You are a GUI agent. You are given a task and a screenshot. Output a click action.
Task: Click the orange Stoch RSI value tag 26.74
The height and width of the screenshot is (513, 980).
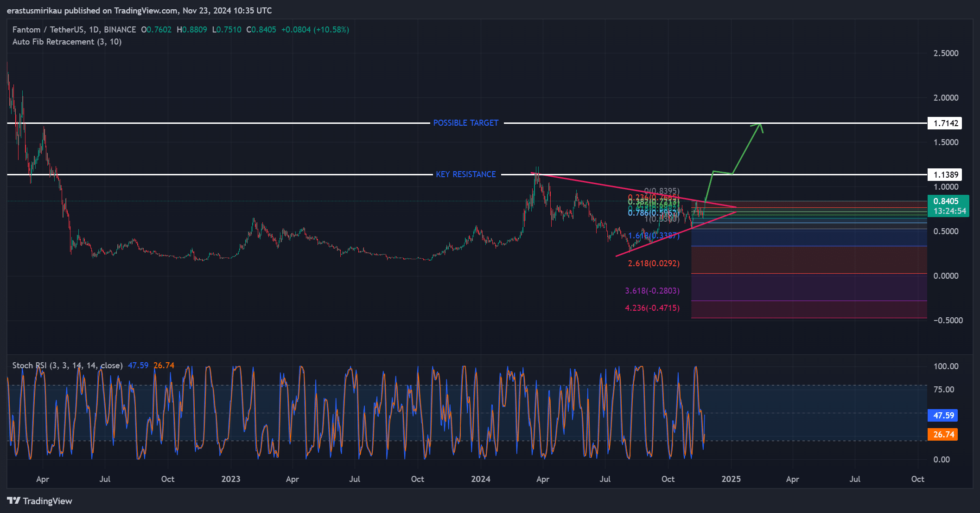(x=943, y=435)
